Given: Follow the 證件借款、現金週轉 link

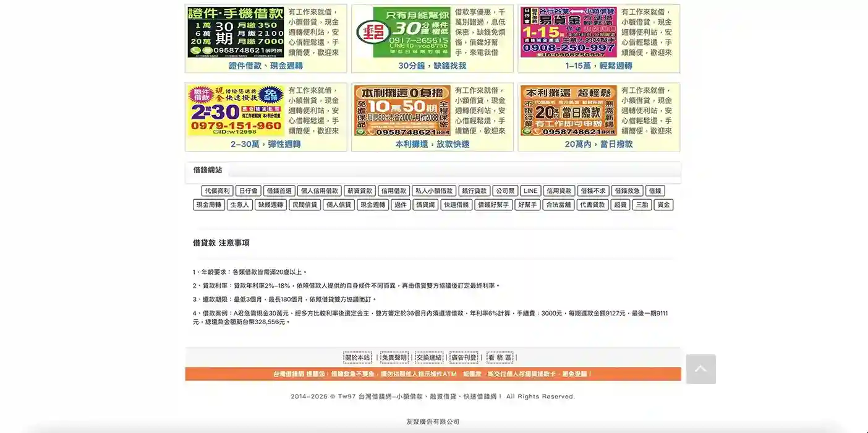Looking at the screenshot, I should pyautogui.click(x=266, y=66).
